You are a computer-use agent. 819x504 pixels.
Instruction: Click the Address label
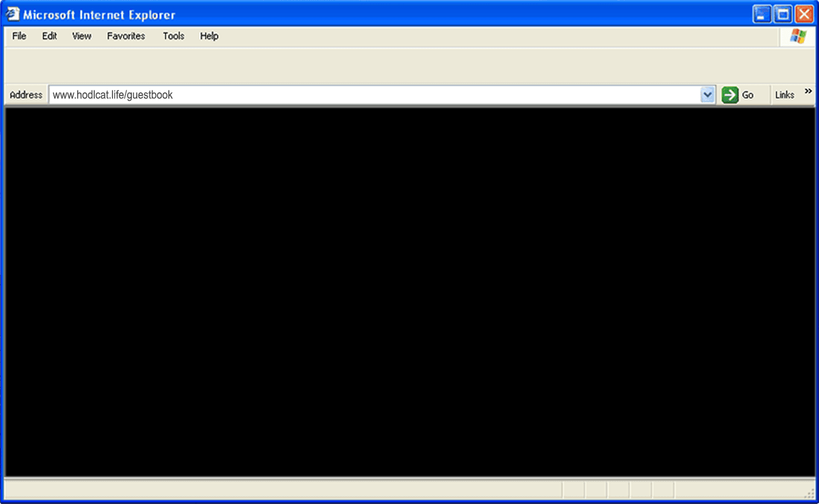coord(26,95)
